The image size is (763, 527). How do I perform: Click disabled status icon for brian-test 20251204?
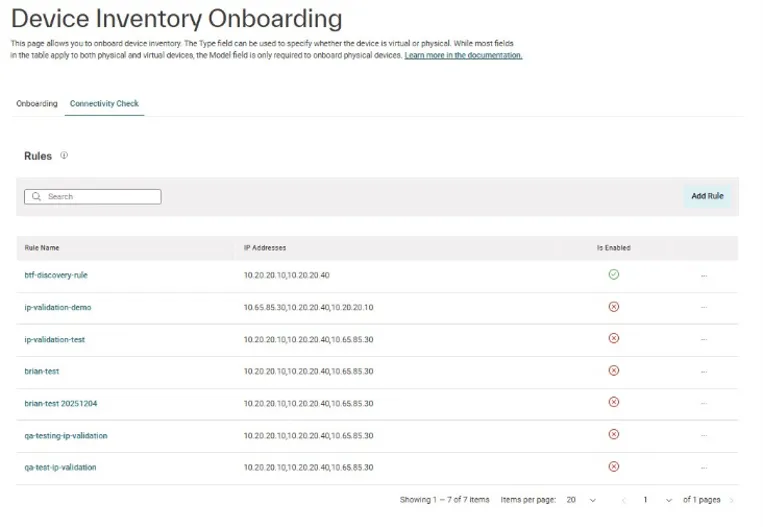614,402
